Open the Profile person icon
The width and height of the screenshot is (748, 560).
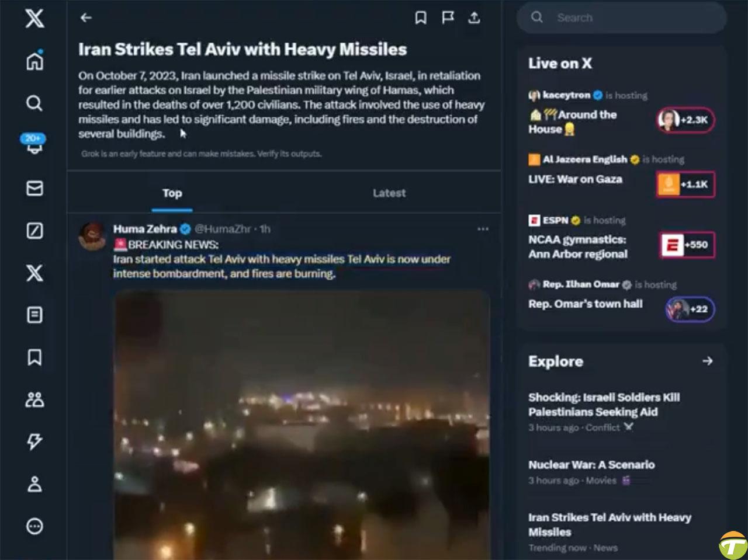[34, 484]
